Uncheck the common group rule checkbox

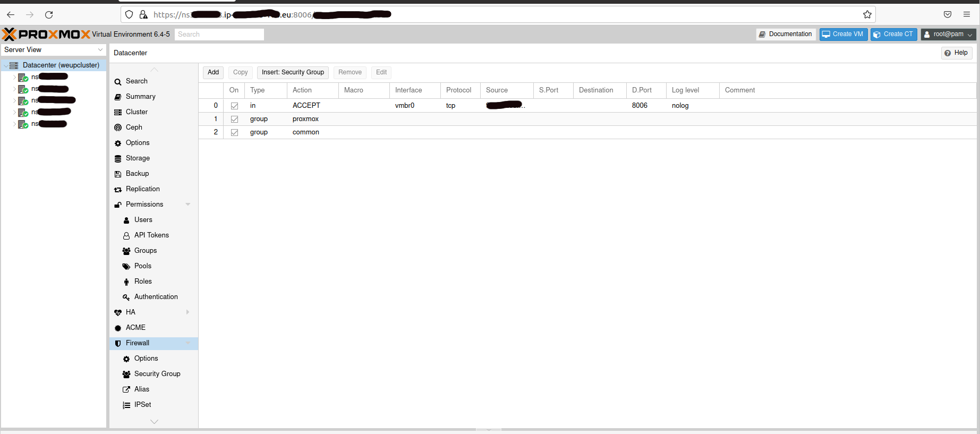pyautogui.click(x=234, y=132)
